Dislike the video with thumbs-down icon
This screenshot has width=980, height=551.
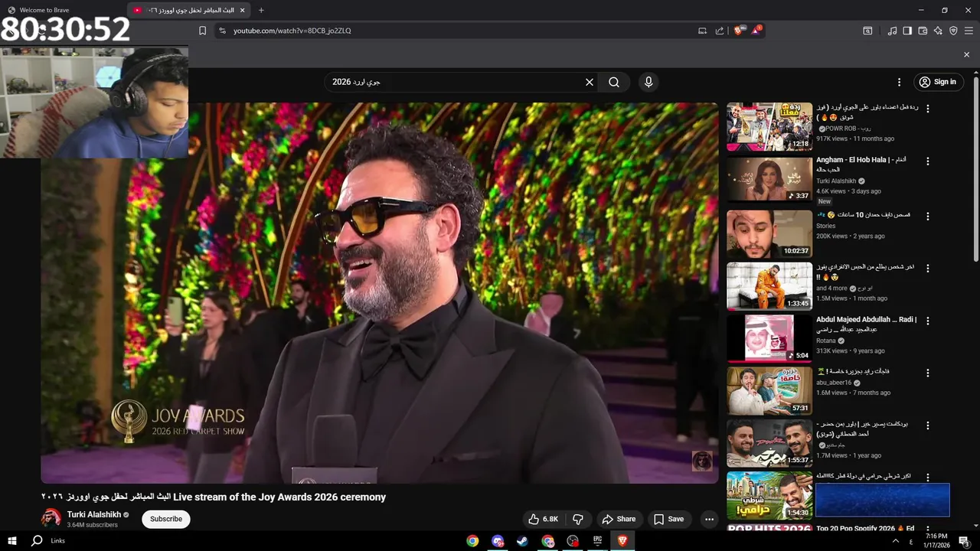(x=578, y=519)
